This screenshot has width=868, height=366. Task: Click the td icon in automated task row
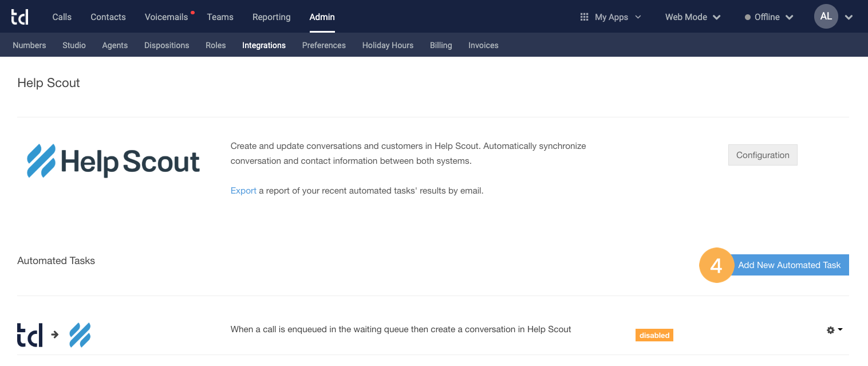point(30,335)
